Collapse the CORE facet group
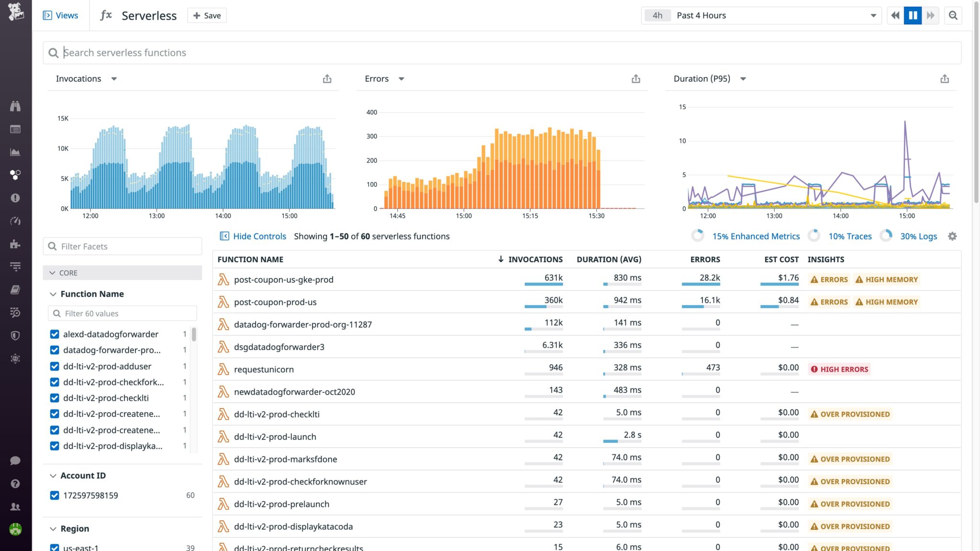 coord(122,273)
